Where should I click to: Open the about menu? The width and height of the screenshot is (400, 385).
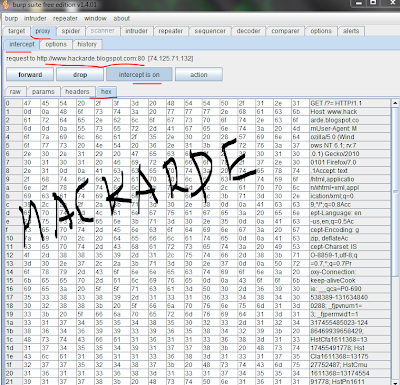click(x=122, y=19)
